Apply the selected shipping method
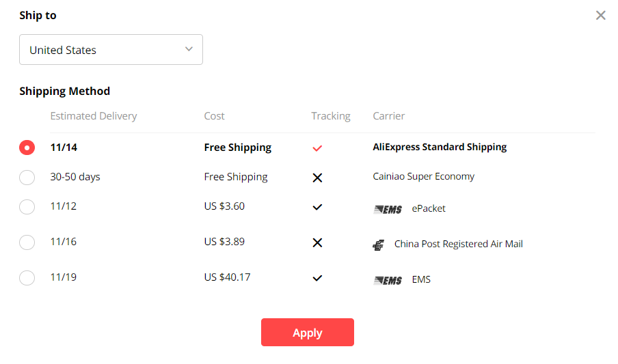This screenshot has height=364, width=618. pyautogui.click(x=308, y=332)
